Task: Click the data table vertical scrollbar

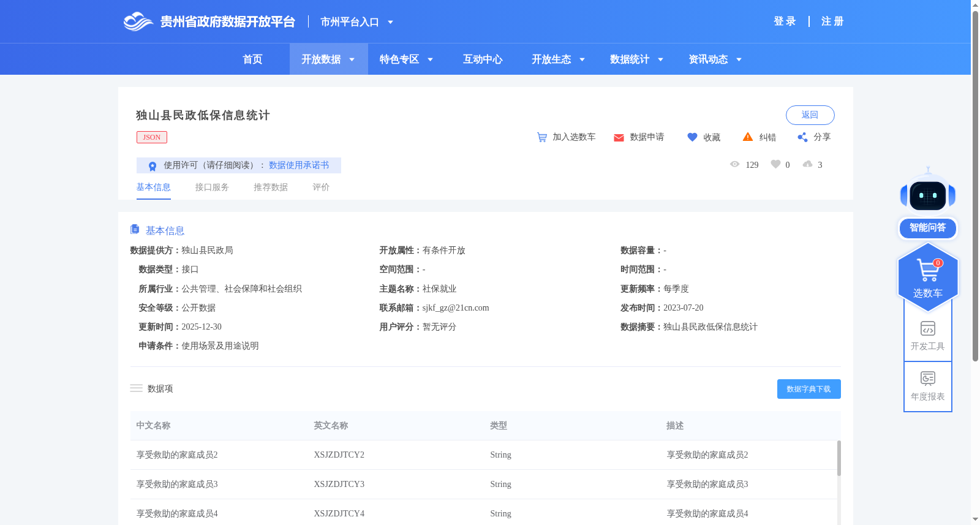Action: point(839,458)
